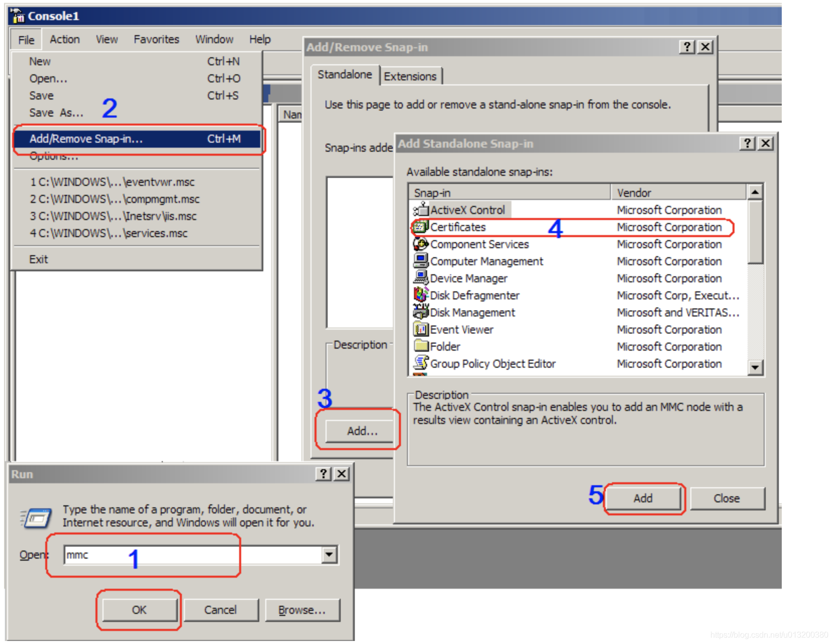Image resolution: width=833 pixels, height=644 pixels.
Task: Click Browse... in the Run dialog
Action: 302,610
